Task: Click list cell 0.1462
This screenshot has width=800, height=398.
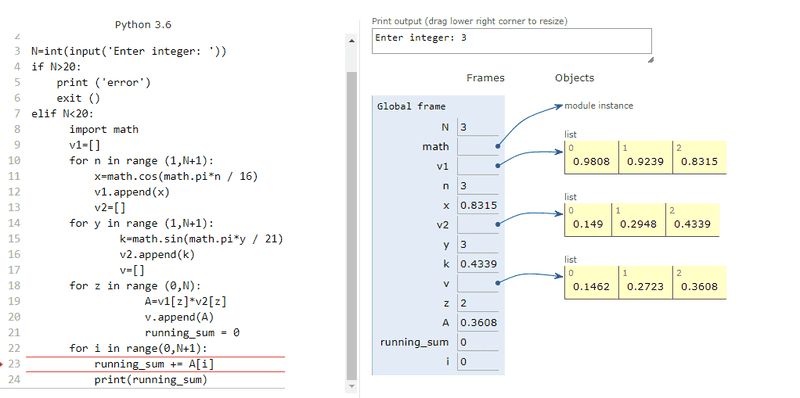Action: pos(591,283)
